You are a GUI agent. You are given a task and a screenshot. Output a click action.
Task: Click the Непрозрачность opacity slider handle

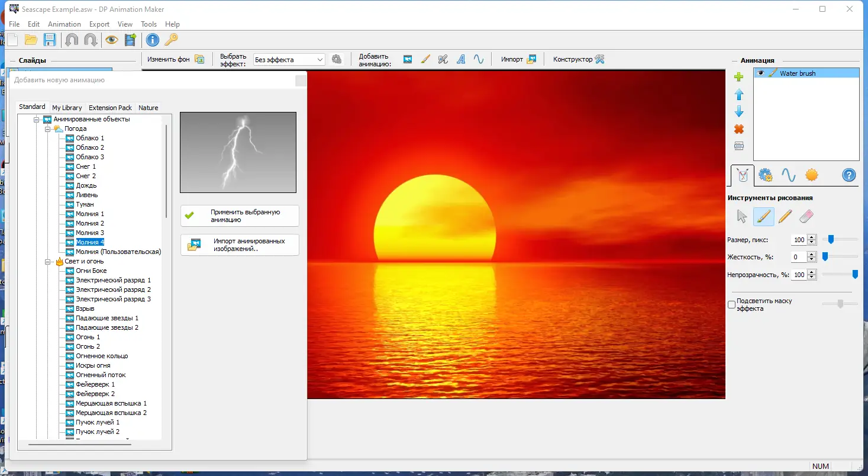coord(855,274)
